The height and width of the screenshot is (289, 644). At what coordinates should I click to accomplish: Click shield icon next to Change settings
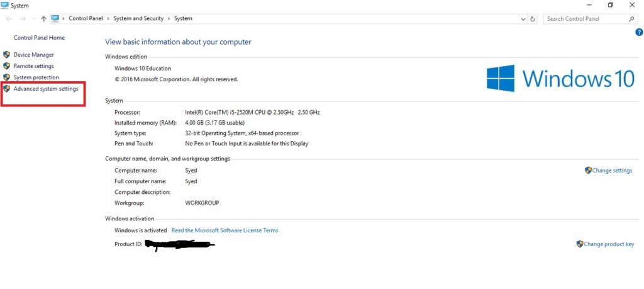(588, 170)
